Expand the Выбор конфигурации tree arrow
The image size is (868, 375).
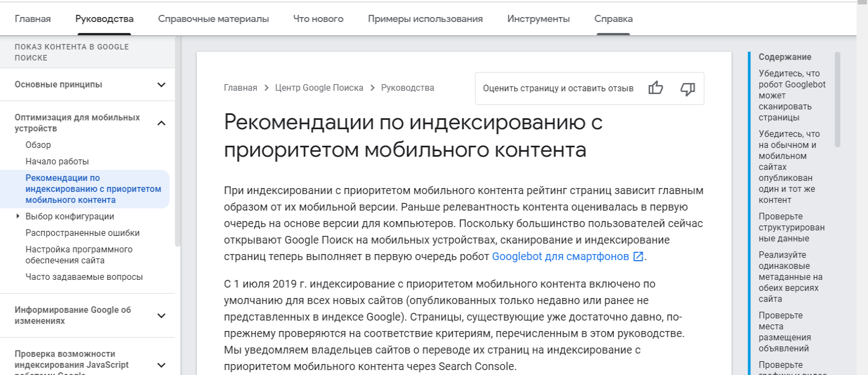[18, 216]
